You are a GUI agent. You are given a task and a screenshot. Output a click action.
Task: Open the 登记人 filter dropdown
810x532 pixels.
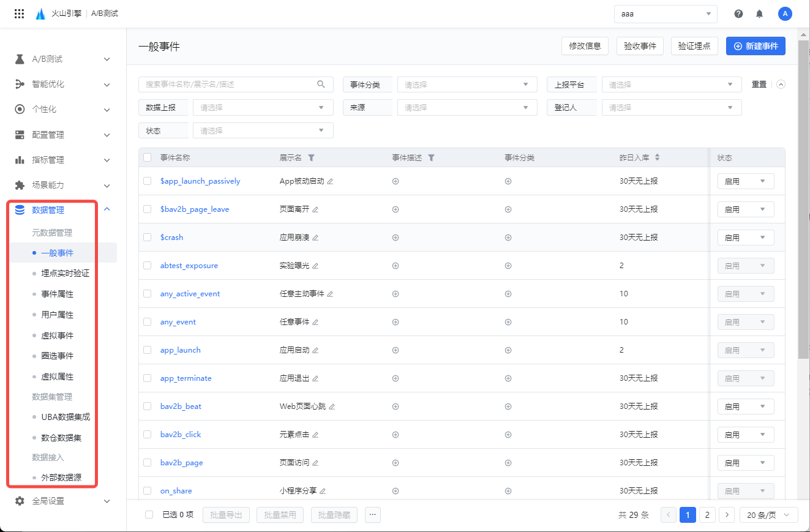point(672,107)
